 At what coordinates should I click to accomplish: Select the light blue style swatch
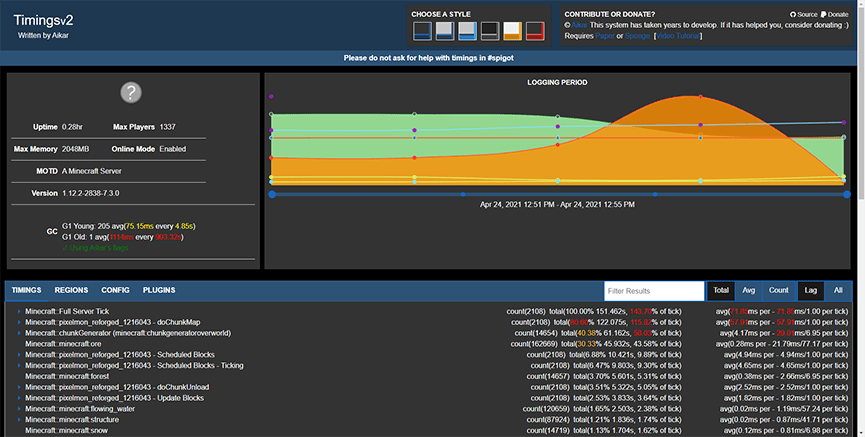[x=467, y=31]
